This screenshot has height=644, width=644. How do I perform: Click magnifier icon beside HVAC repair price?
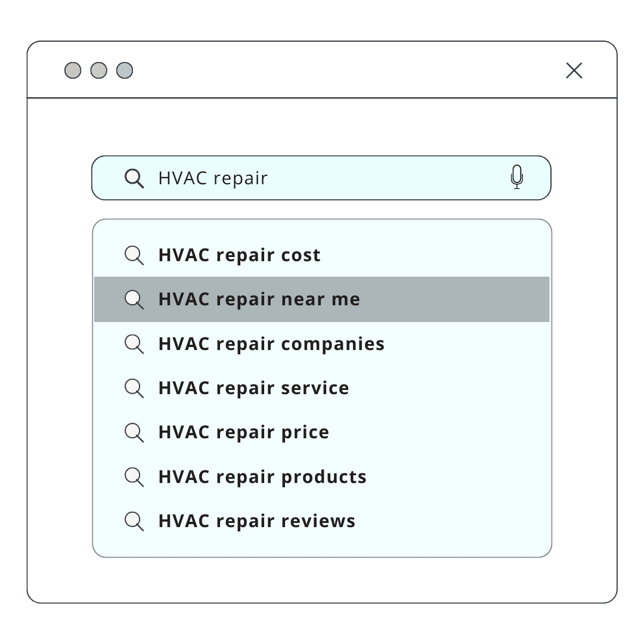(134, 433)
